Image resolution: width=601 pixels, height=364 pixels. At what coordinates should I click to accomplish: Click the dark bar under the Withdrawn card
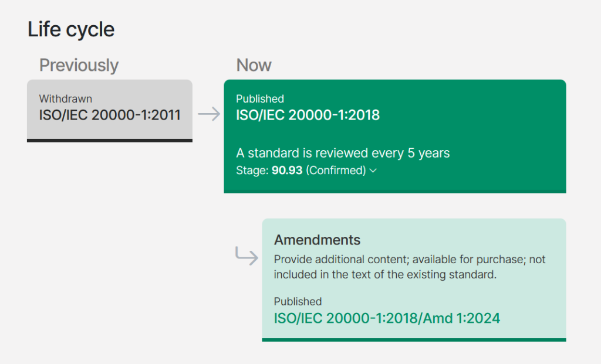click(x=110, y=141)
